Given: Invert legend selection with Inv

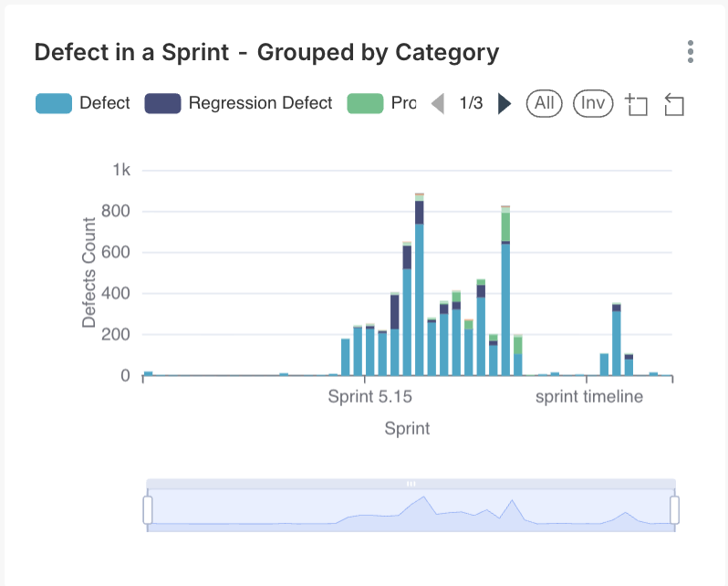Looking at the screenshot, I should point(593,103).
